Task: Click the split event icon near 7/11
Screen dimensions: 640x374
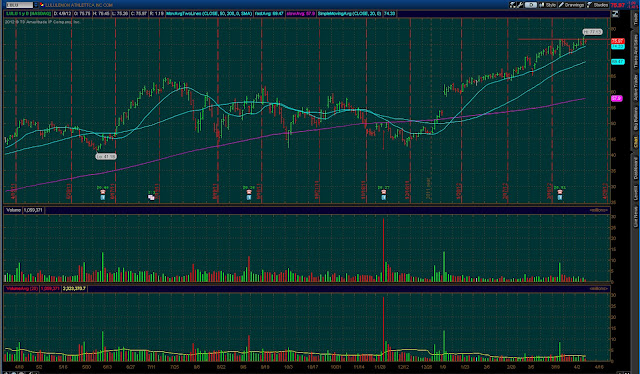Action: tap(151, 197)
